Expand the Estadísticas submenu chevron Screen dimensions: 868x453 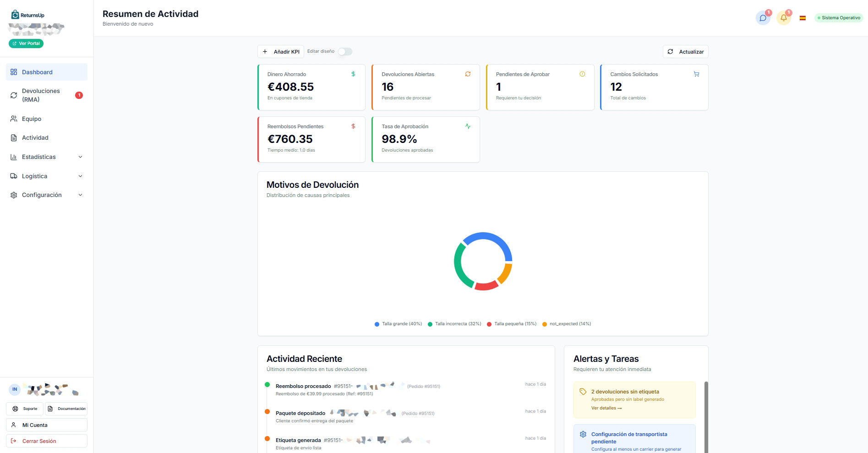pyautogui.click(x=81, y=157)
